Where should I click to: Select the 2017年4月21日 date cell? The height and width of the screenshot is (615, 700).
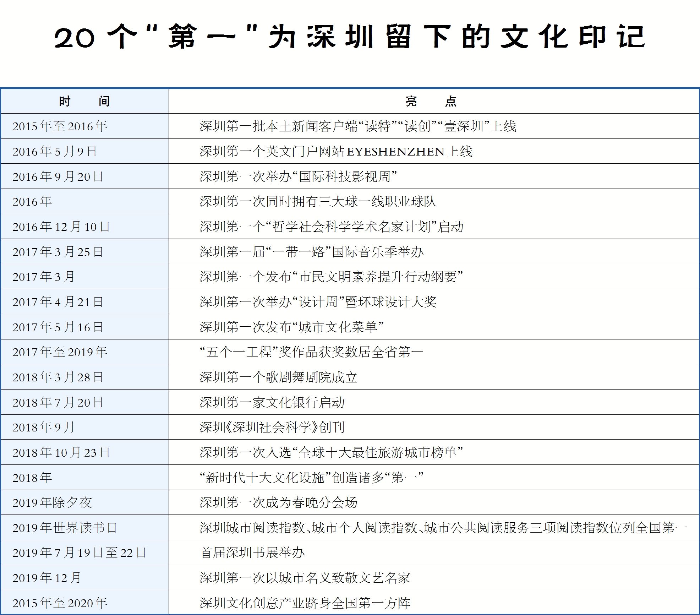point(58,302)
